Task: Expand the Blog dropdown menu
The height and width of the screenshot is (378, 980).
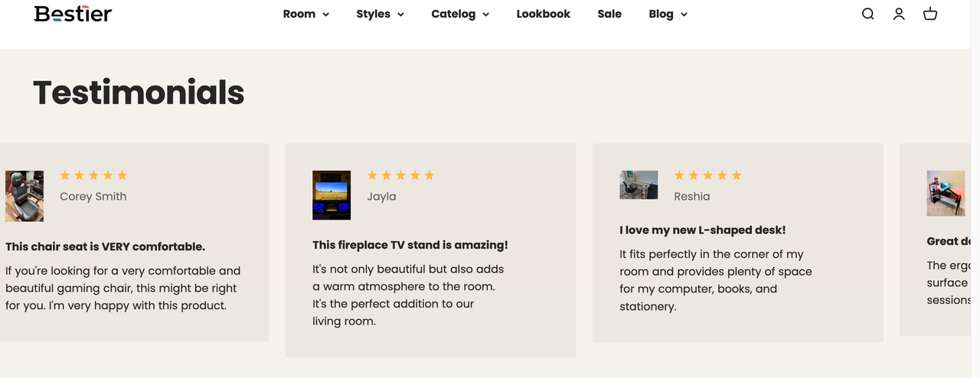Action: (x=668, y=14)
